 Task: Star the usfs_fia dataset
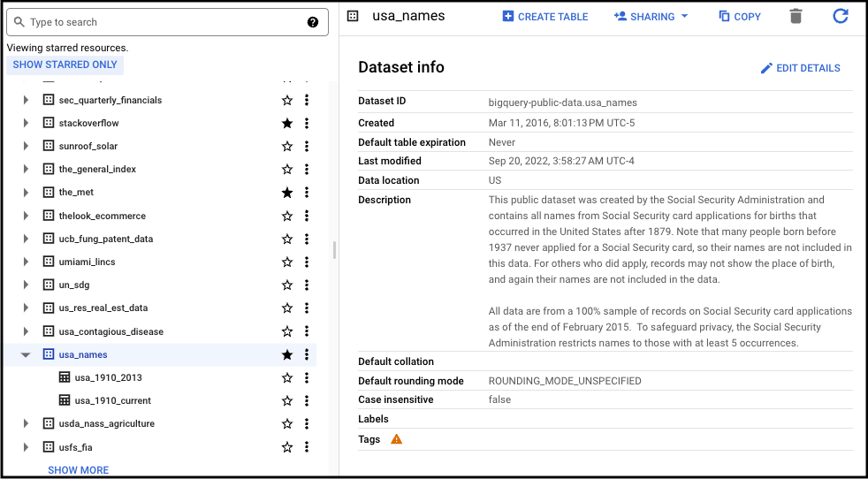[286, 447]
